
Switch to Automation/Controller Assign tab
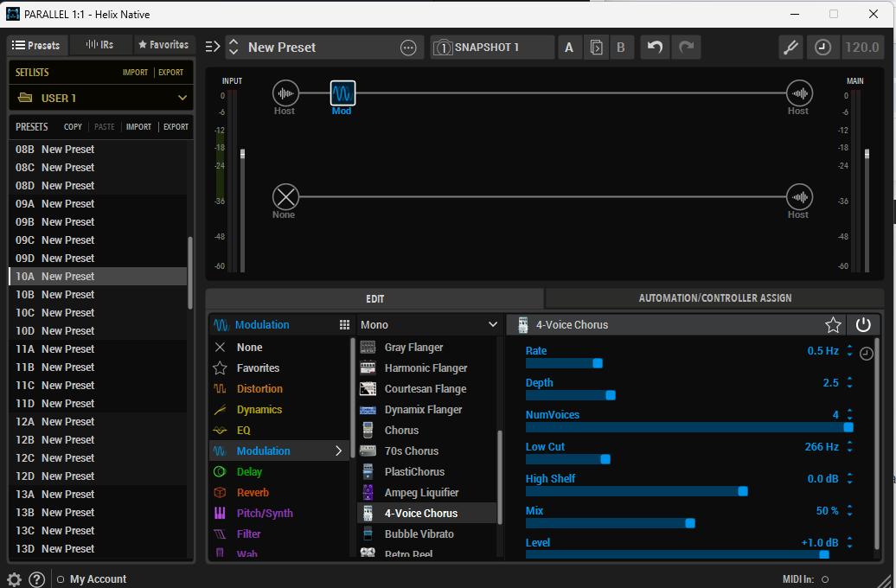click(x=714, y=298)
